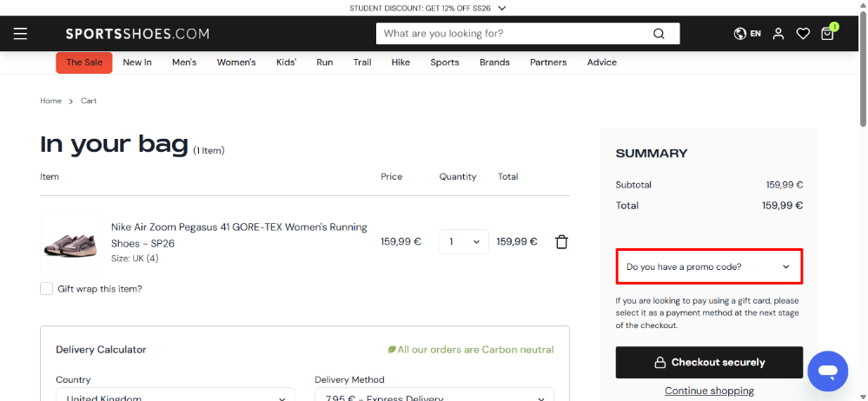Open the wishlist heart icon
This screenshot has width=868, height=401.
(803, 34)
